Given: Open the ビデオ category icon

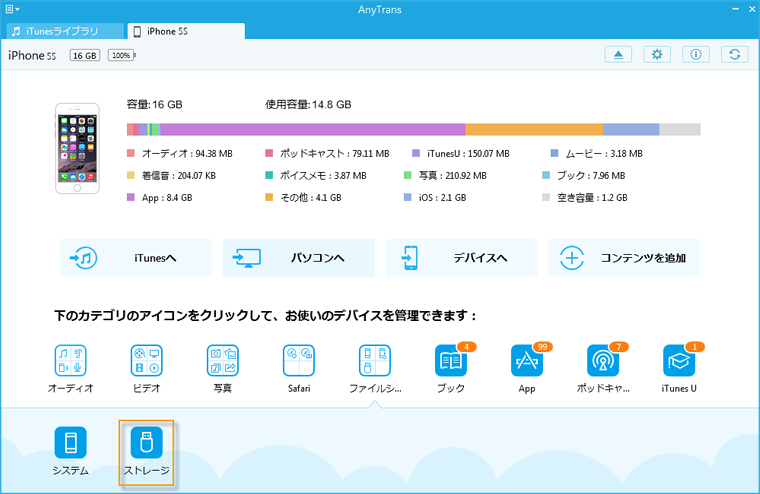Looking at the screenshot, I should [x=146, y=361].
